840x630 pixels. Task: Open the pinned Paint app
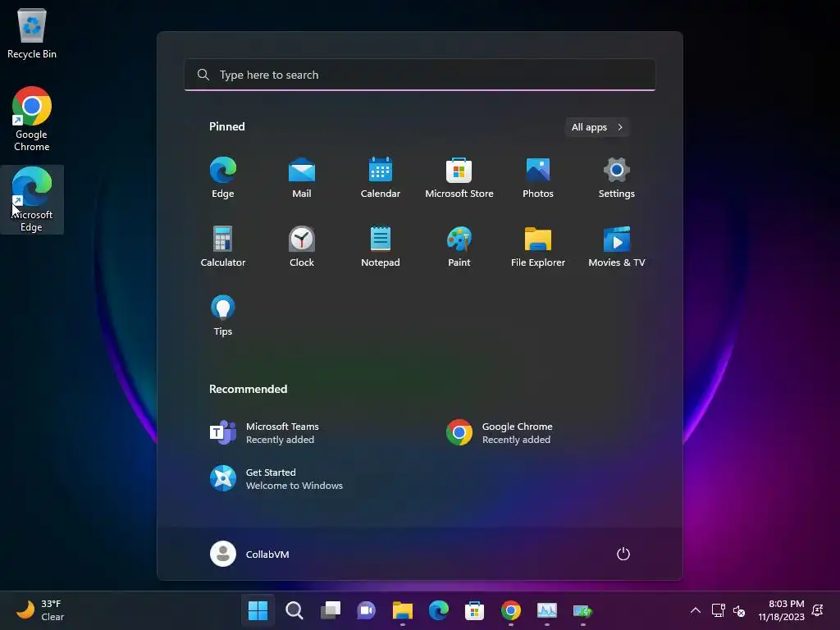click(459, 246)
